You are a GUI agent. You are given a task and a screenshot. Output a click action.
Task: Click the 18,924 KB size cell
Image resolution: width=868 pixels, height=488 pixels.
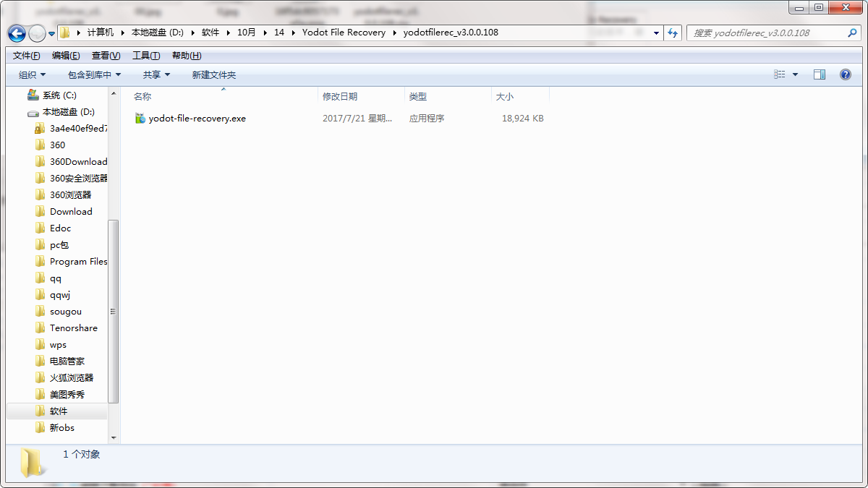click(523, 118)
